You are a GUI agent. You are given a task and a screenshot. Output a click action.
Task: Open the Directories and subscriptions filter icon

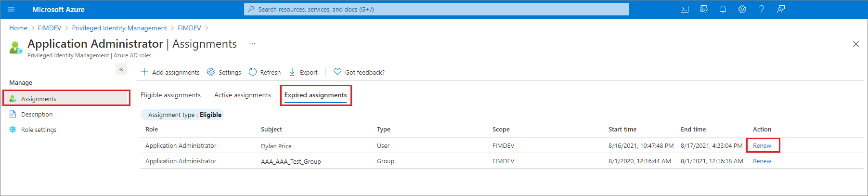tap(704, 9)
